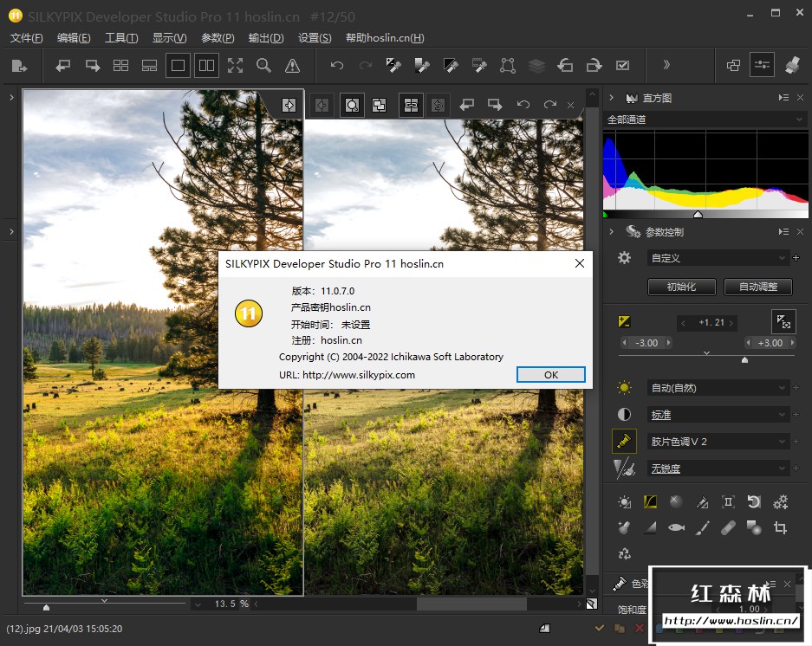Click the 初始化 button

pos(681,287)
